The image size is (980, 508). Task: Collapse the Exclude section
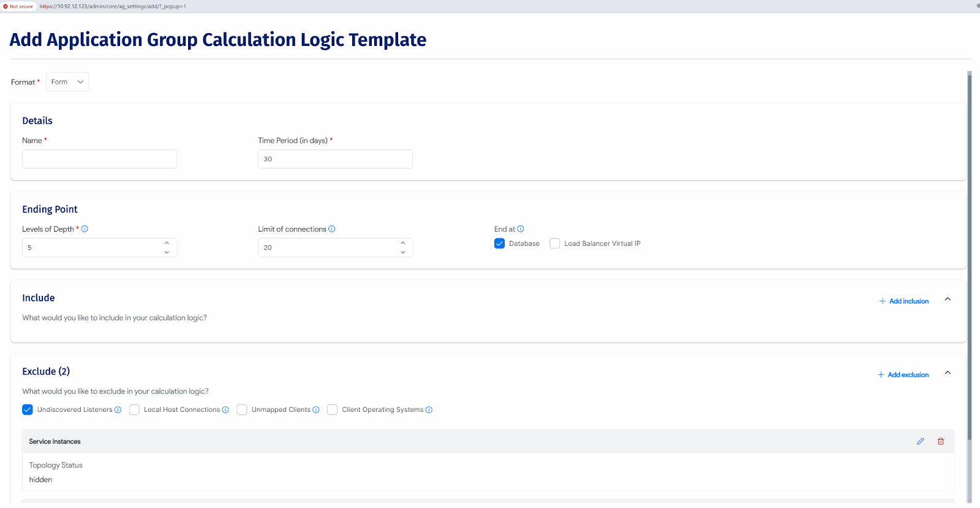948,373
